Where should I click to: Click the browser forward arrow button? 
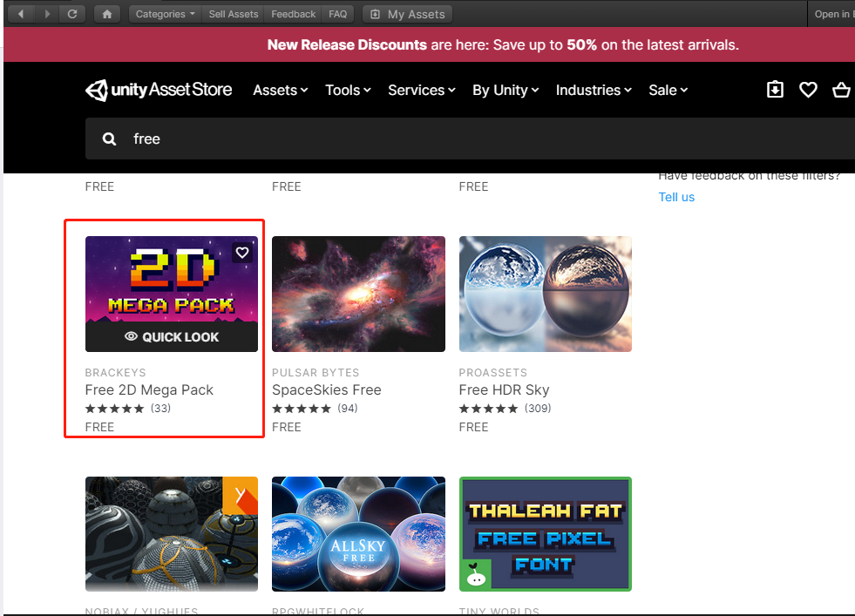[47, 14]
